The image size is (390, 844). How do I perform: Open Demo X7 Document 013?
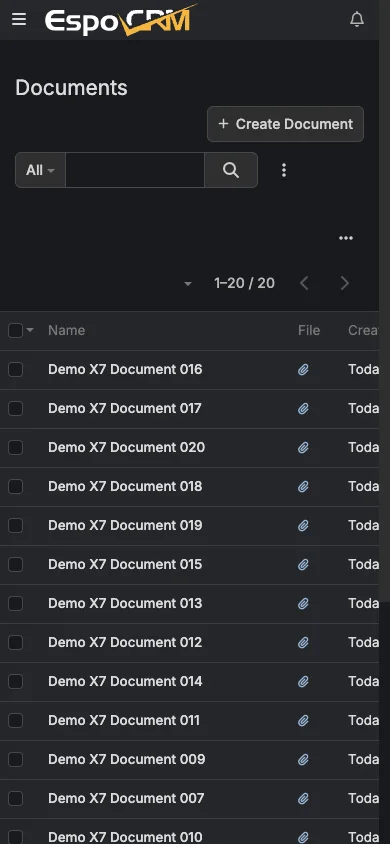click(125, 603)
